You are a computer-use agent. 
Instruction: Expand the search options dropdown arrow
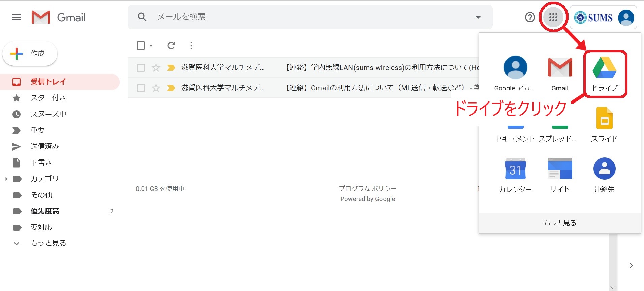click(x=478, y=17)
